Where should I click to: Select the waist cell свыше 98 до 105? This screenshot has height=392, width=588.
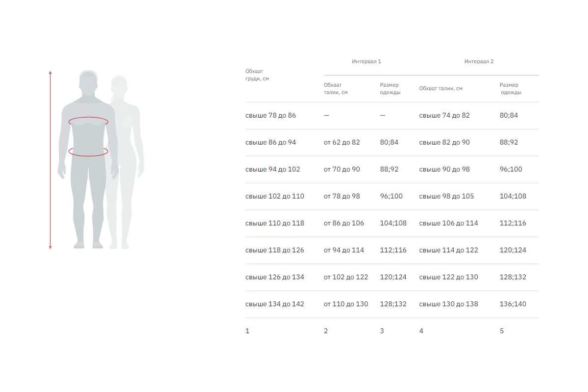pos(446,196)
